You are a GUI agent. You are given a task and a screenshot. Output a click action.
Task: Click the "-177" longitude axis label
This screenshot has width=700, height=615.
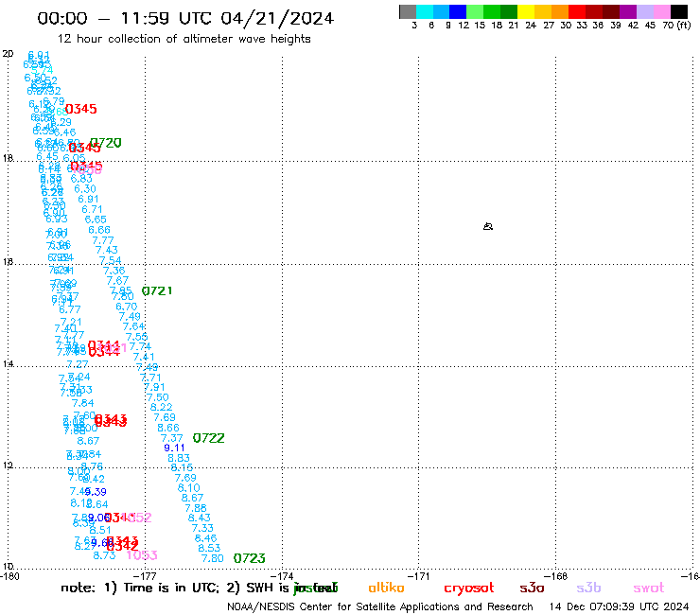(145, 576)
